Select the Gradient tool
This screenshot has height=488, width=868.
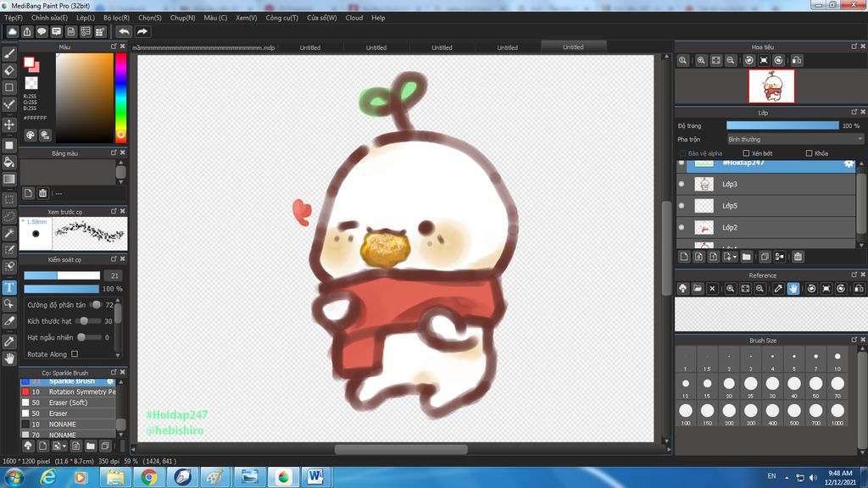(x=8, y=179)
